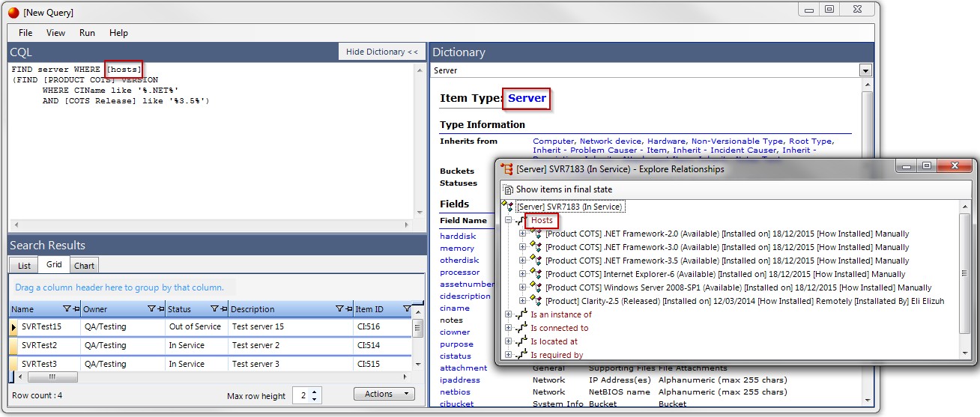Expand the 'Is connected to' node
Viewport: 980px width, 417px height.
coord(509,328)
